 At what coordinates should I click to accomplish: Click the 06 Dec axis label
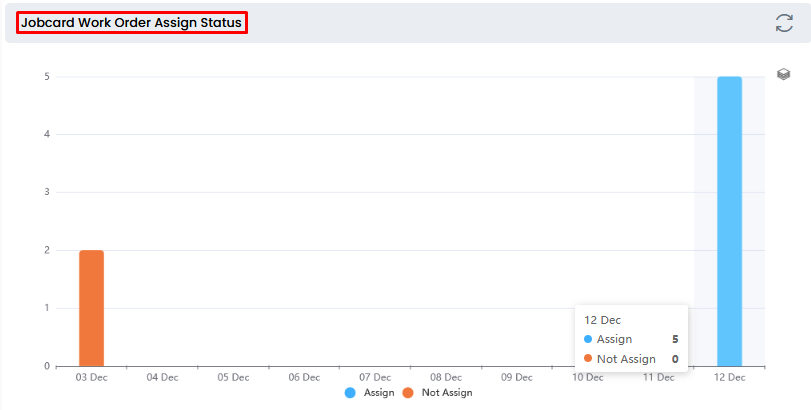[x=304, y=377]
